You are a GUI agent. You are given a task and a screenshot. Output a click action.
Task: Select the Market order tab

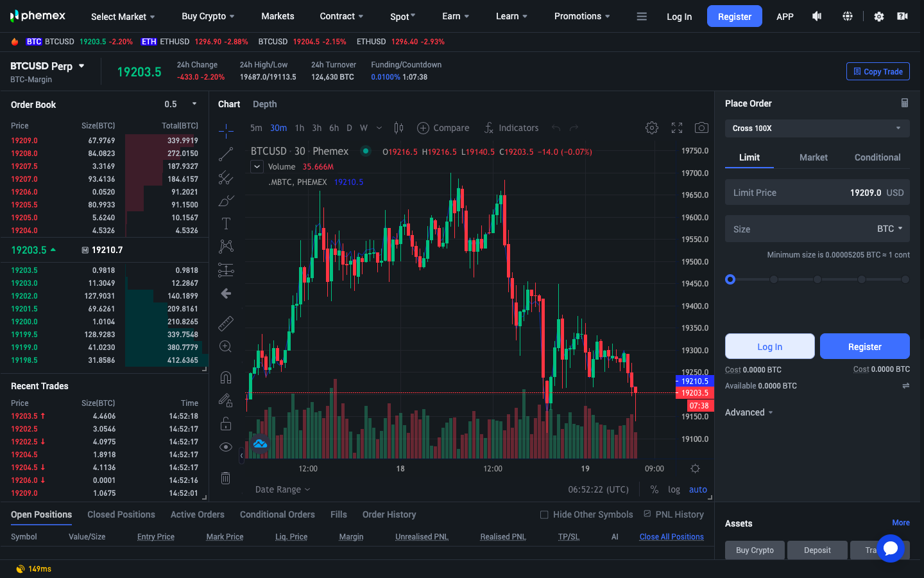(x=814, y=157)
